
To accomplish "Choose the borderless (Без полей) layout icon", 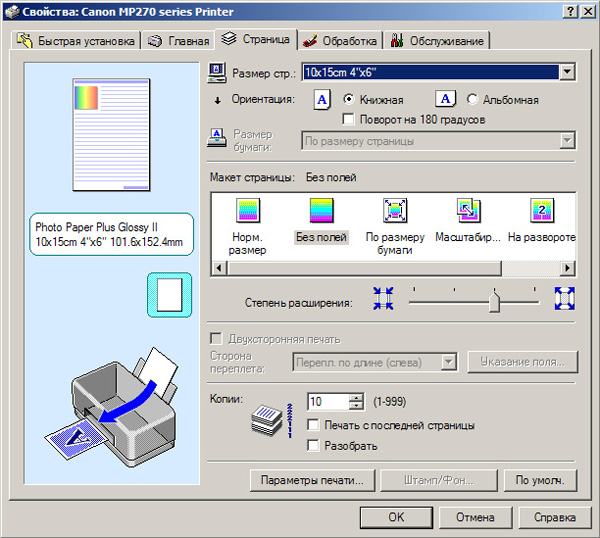I will tap(321, 210).
